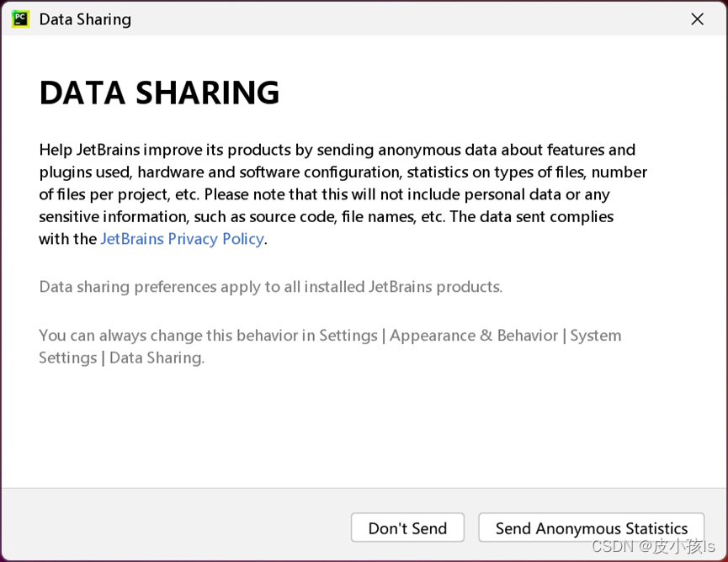The height and width of the screenshot is (562, 728).
Task: Click the Data Sharing window title text
Action: [85, 19]
